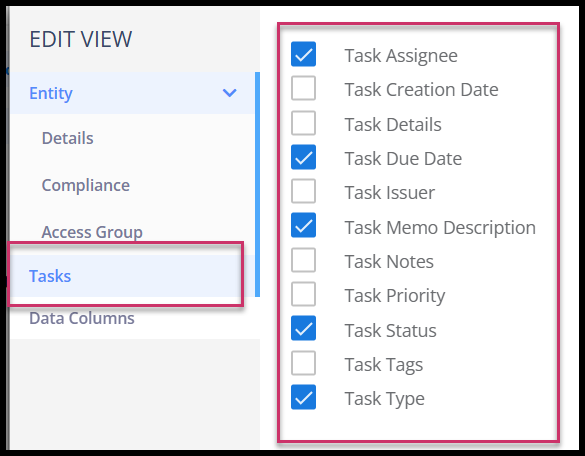Open the Data Columns section

pos(82,318)
